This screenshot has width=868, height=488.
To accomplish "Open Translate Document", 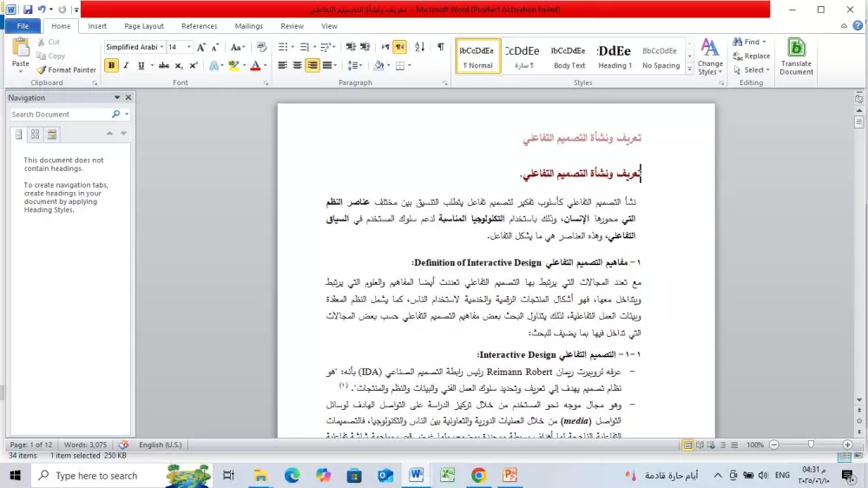I will [796, 56].
